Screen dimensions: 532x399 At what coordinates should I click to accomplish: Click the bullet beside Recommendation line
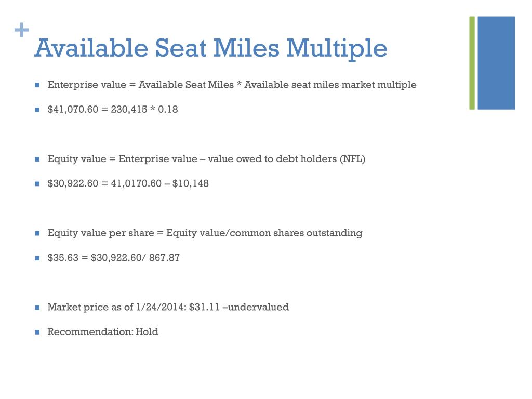point(37,332)
